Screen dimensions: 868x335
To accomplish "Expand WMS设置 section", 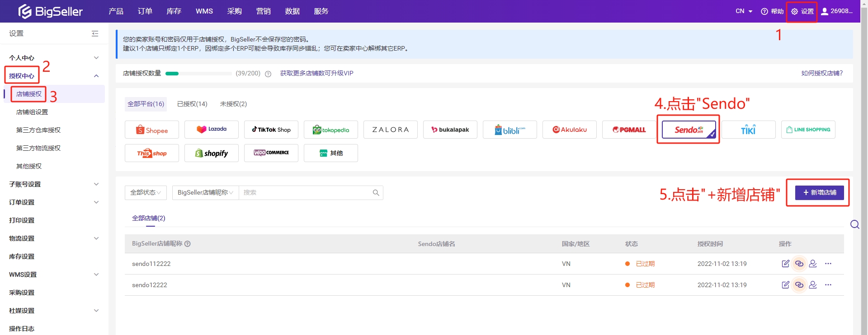I will tap(96, 275).
